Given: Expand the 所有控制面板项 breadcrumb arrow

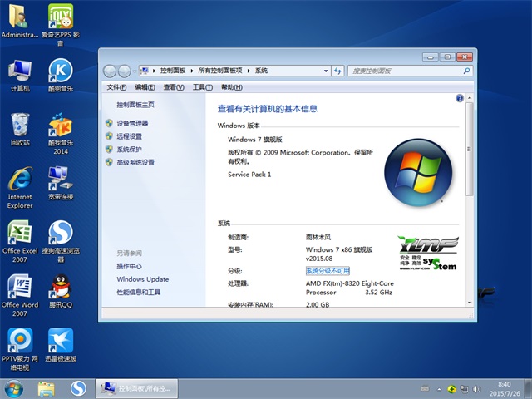Looking at the screenshot, I should coord(249,71).
